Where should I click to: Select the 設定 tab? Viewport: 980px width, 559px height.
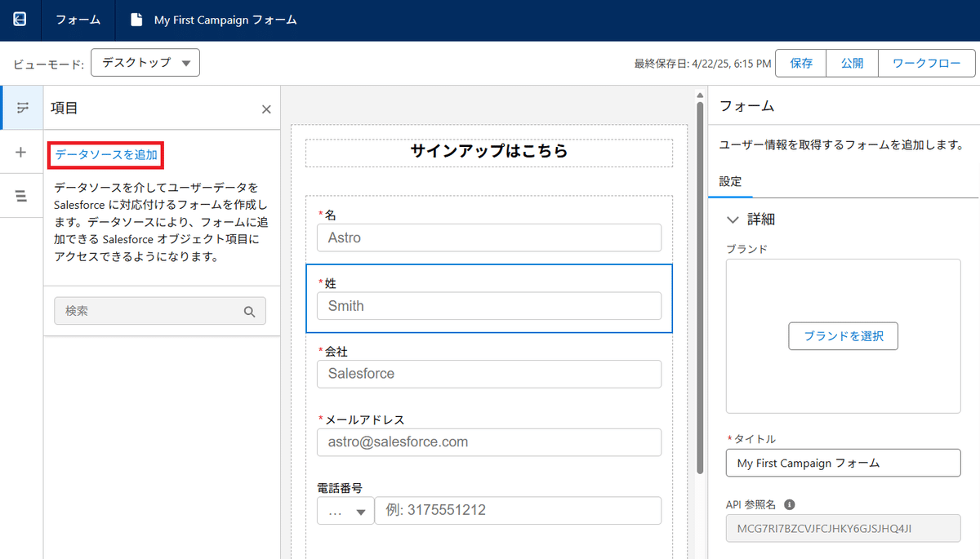[x=730, y=181]
